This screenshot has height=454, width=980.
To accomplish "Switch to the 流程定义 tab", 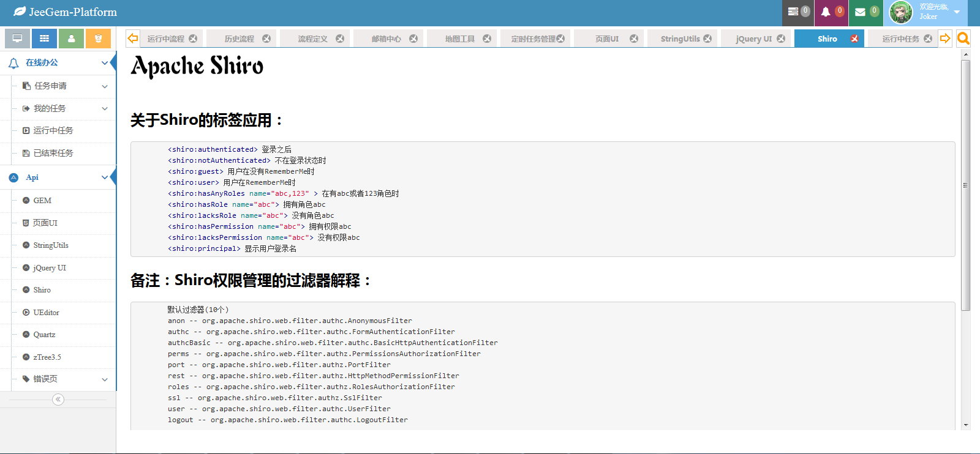I will (312, 39).
